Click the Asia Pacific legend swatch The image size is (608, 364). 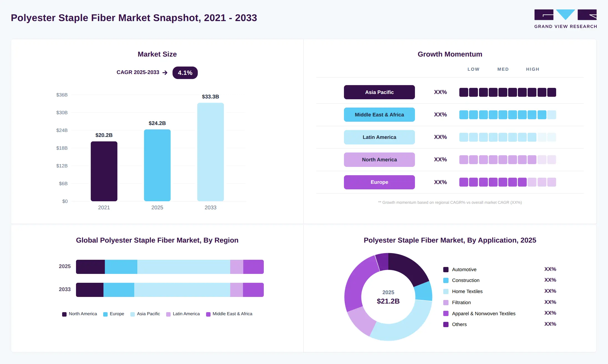[x=133, y=314]
